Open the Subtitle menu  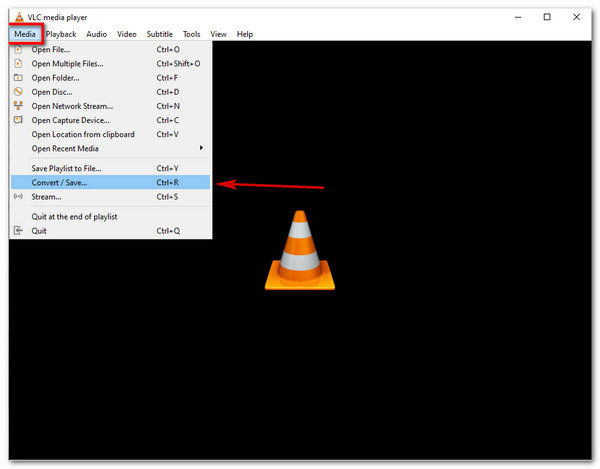click(160, 34)
